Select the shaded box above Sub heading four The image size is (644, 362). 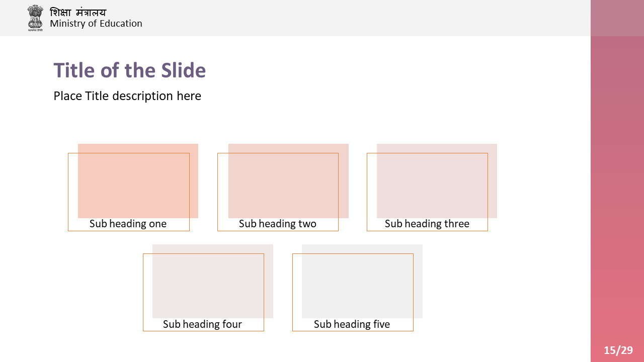(x=213, y=282)
